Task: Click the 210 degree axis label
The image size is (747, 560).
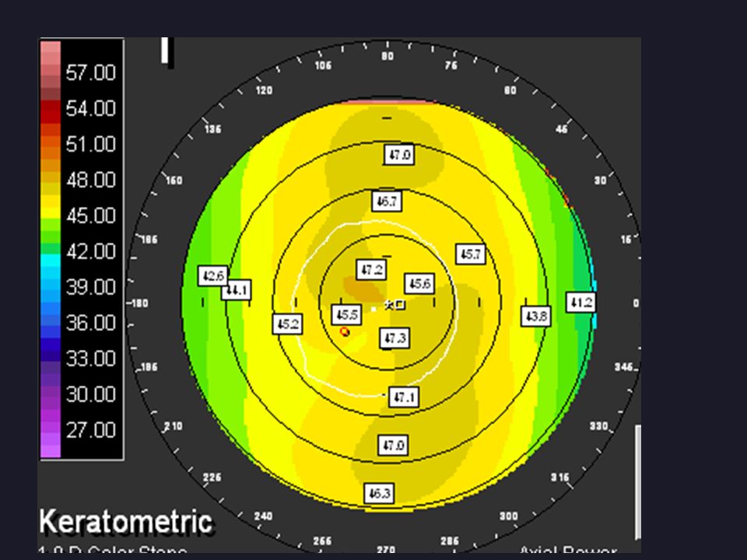Action: (x=173, y=425)
